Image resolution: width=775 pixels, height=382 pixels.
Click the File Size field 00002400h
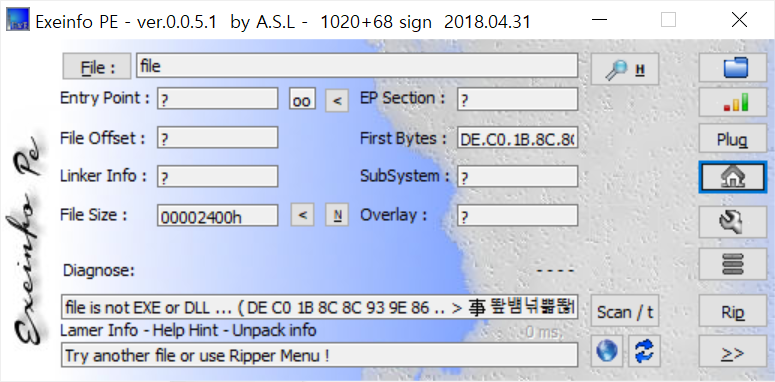pos(217,215)
